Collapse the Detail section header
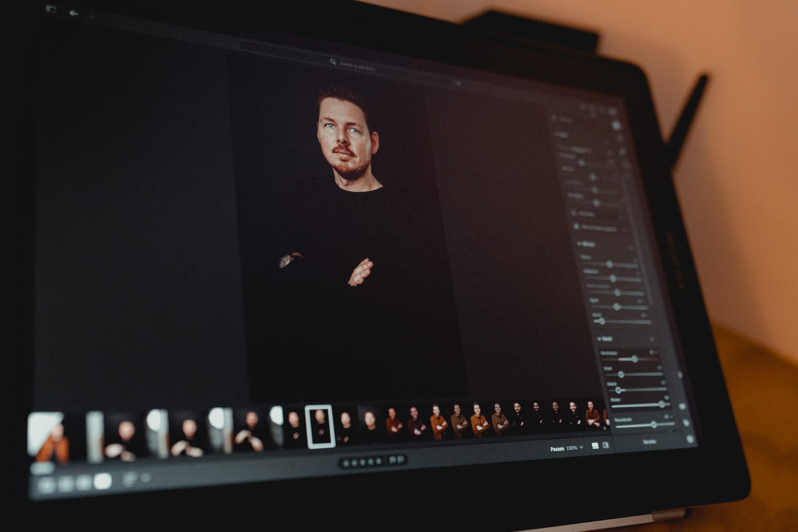The width and height of the screenshot is (798, 532). (x=605, y=338)
